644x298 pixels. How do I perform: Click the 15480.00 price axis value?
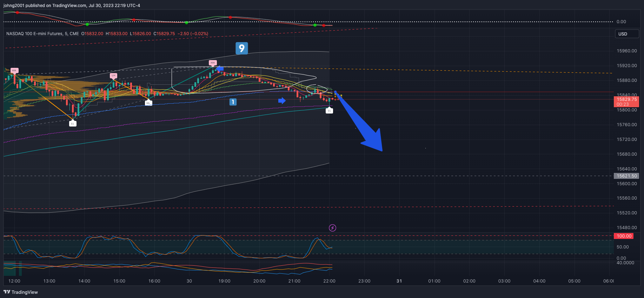click(627, 228)
